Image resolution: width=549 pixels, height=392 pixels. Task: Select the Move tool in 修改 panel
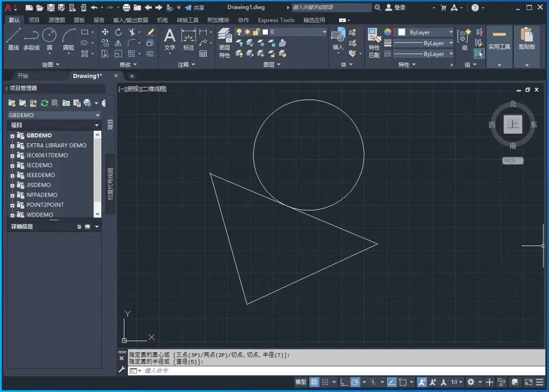pyautogui.click(x=105, y=32)
